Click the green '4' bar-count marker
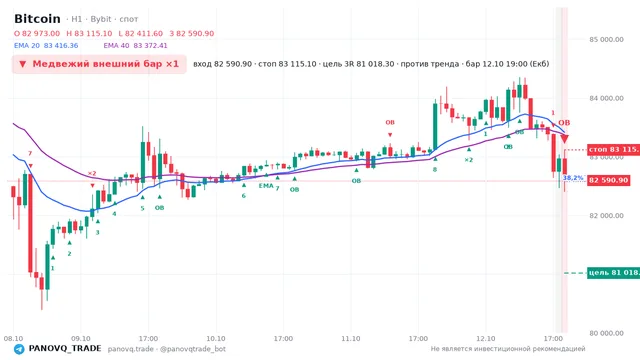 [x=114, y=214]
